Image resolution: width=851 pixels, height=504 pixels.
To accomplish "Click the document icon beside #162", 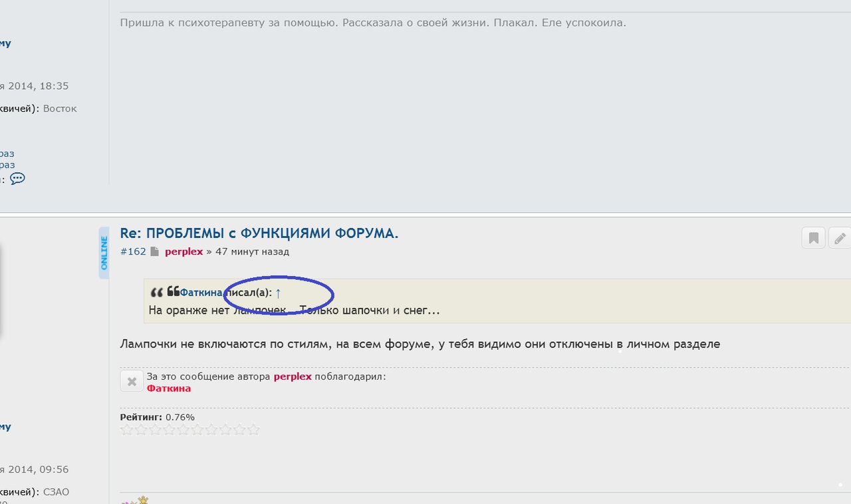I will (155, 251).
